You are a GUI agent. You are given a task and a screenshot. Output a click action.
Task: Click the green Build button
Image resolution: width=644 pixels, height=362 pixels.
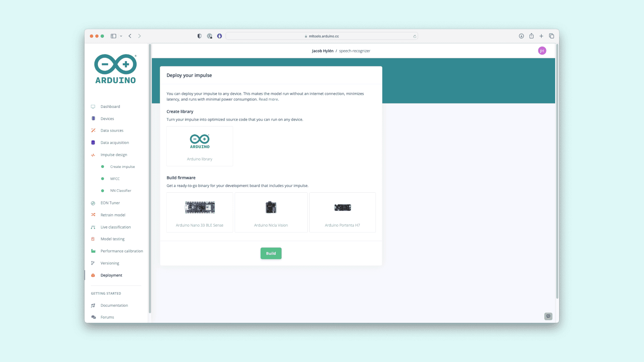pyautogui.click(x=271, y=253)
